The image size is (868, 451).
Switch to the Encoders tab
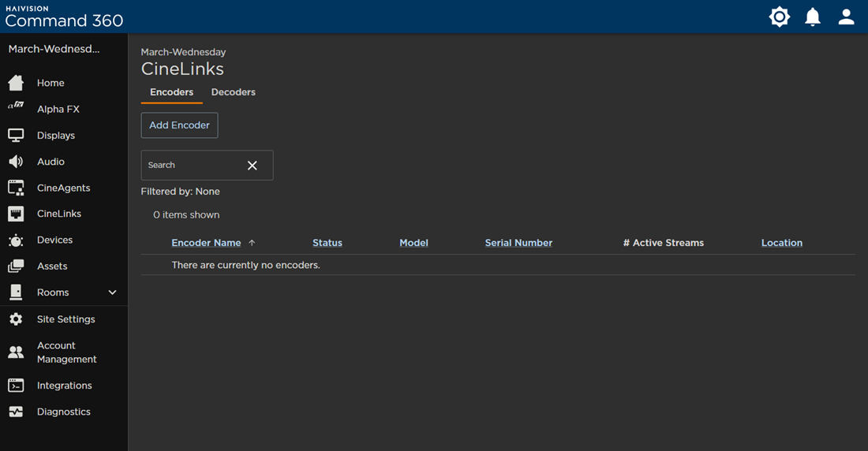(x=171, y=92)
